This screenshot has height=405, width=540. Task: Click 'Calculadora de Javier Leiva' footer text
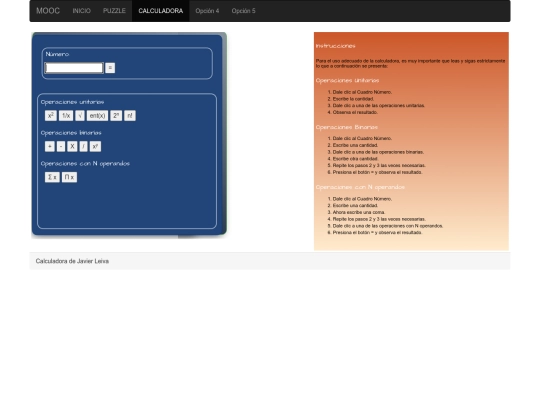click(x=72, y=261)
